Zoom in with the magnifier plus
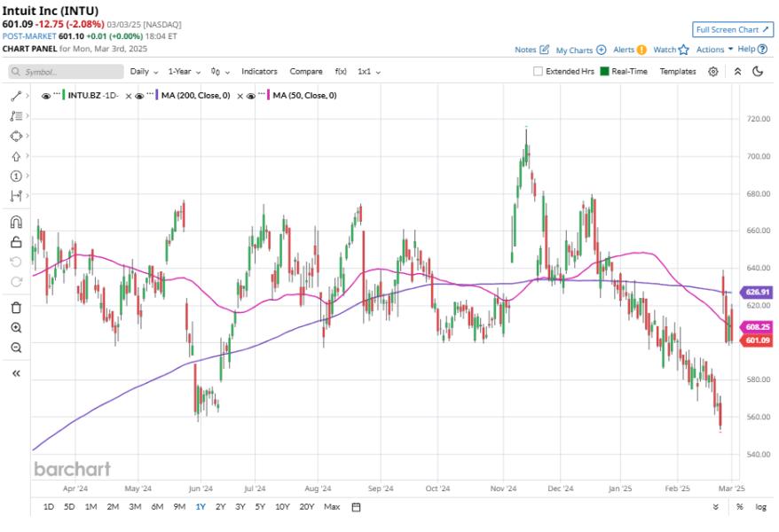 coord(16,327)
